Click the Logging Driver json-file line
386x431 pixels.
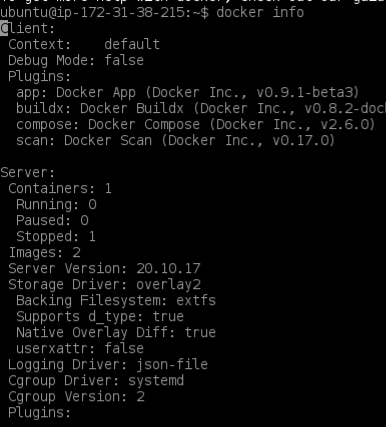(108, 365)
